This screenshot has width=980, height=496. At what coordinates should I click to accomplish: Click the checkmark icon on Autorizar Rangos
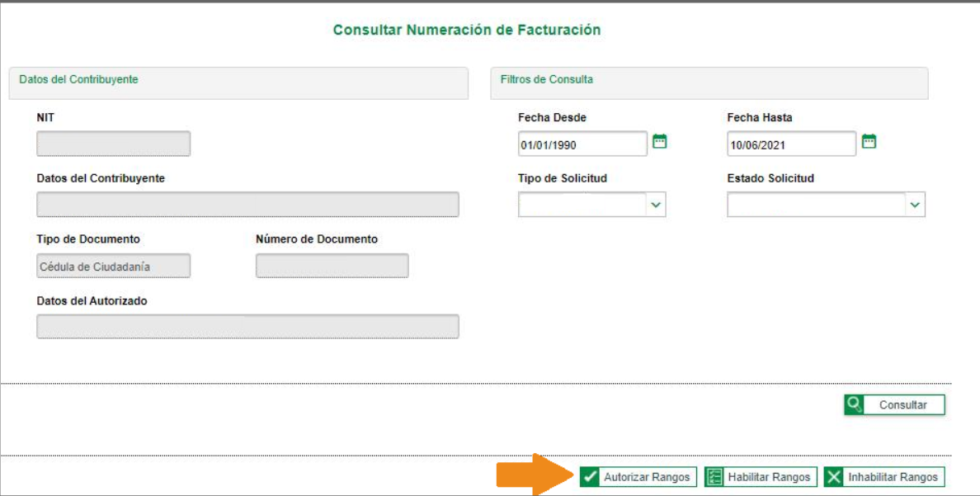pos(590,477)
